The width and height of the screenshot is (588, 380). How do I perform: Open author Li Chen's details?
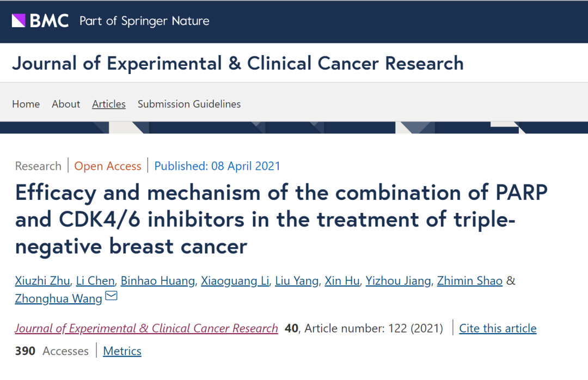point(95,281)
